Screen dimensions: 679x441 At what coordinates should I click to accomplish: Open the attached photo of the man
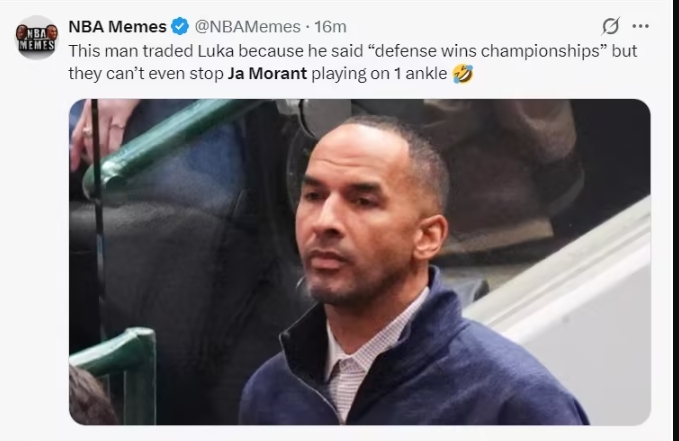360,260
